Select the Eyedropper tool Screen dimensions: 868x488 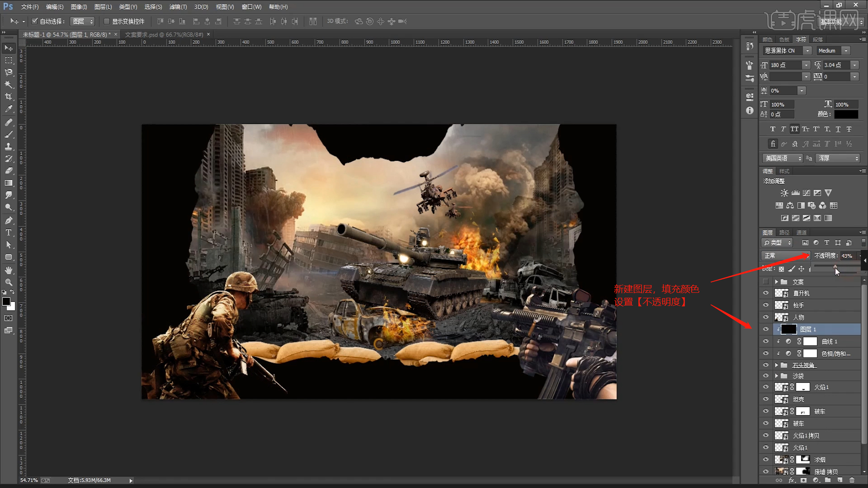click(9, 109)
